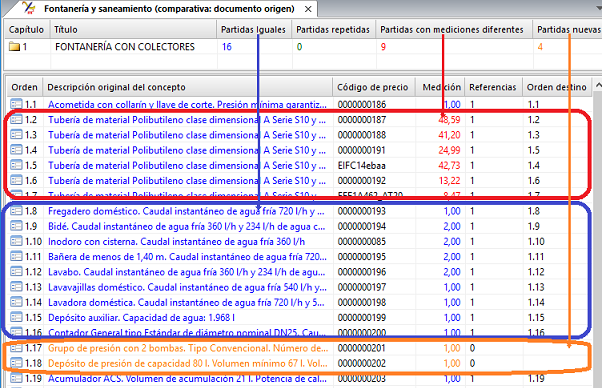Click the Partidas nuevas column header
Viewport: 603px width, 389px height.
[568, 30]
